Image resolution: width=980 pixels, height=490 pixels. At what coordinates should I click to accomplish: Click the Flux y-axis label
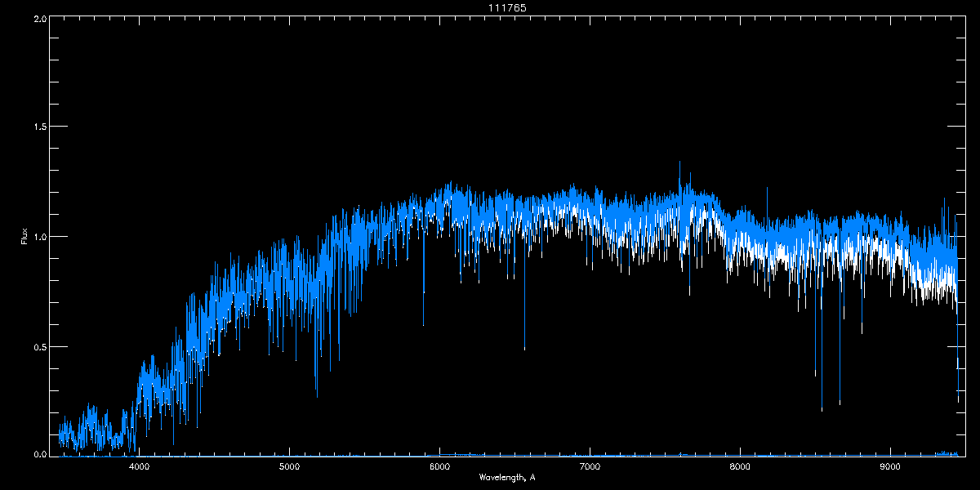[x=24, y=236]
